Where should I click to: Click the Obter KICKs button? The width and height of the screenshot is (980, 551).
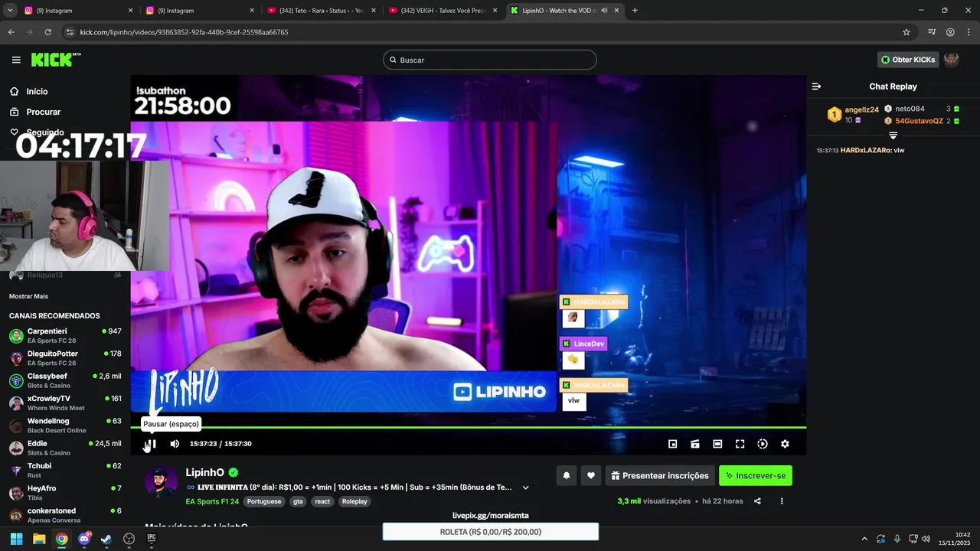click(x=908, y=60)
